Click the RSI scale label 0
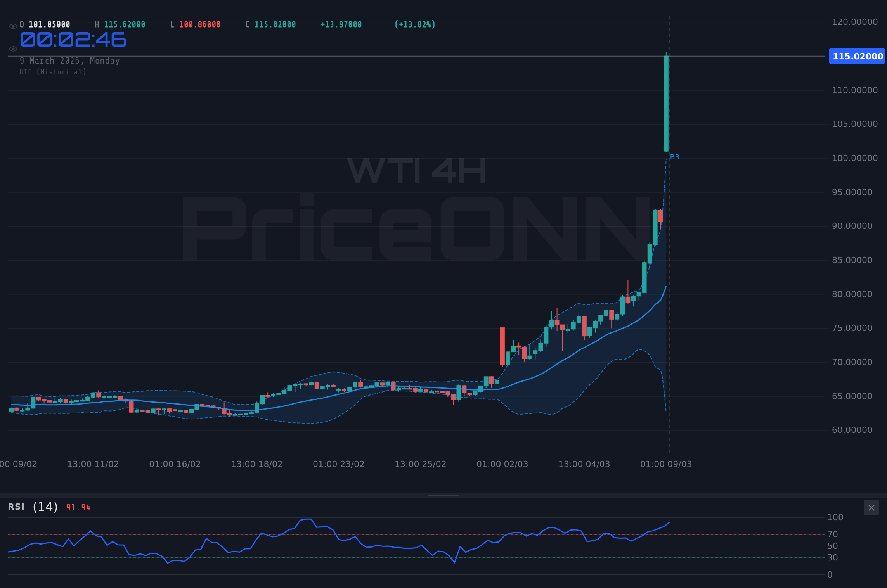887x588 pixels. coord(830,575)
